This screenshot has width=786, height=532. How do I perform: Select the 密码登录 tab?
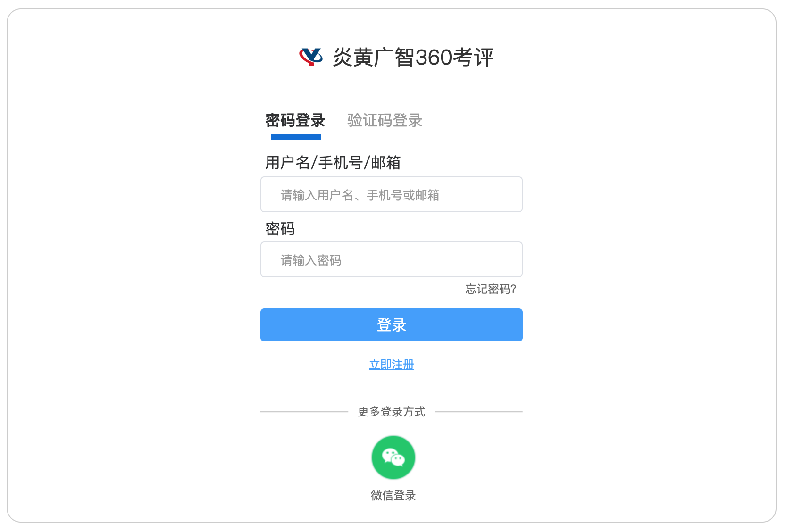(x=295, y=120)
